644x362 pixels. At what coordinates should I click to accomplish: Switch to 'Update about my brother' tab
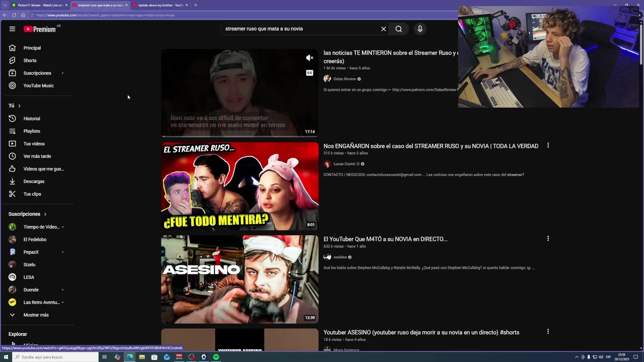point(160,5)
